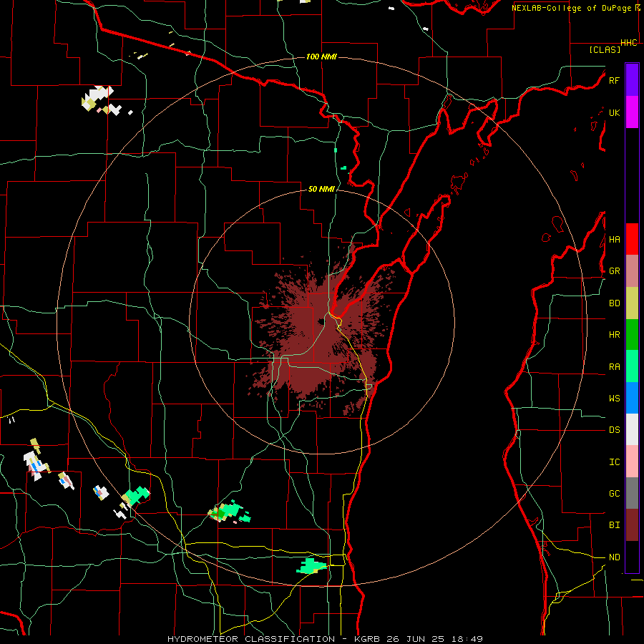Select the yellow BD big drops swatch
644x644 pixels.
click(x=632, y=303)
